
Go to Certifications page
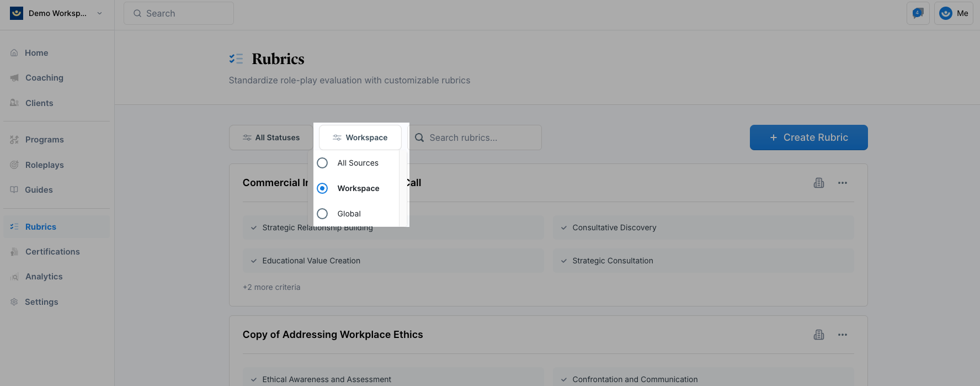57,252
